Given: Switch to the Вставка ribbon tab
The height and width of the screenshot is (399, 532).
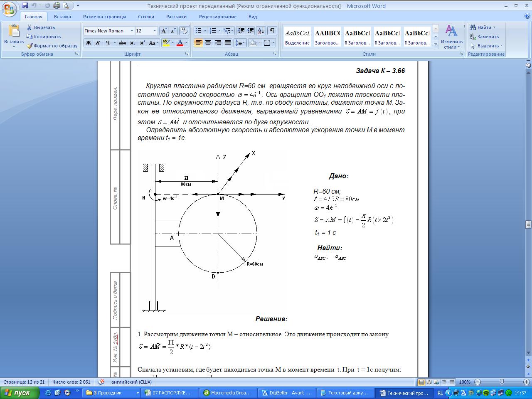Looking at the screenshot, I should pyautogui.click(x=62, y=17).
